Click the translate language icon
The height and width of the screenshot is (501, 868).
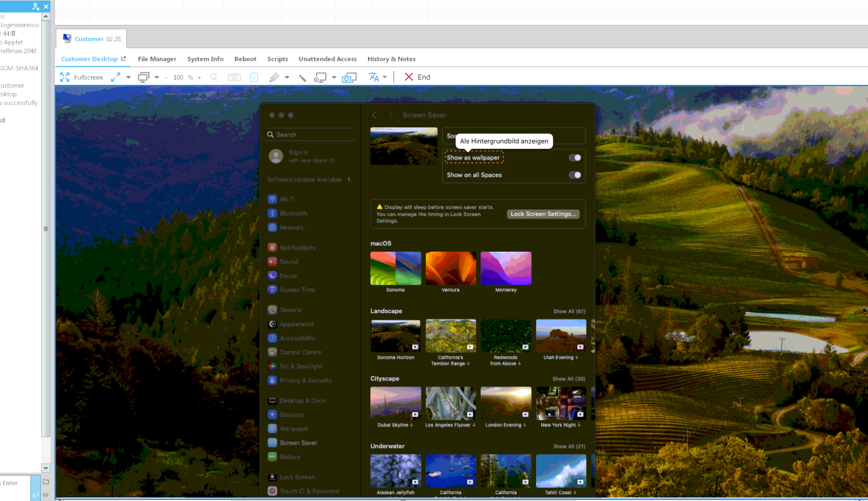(x=373, y=77)
